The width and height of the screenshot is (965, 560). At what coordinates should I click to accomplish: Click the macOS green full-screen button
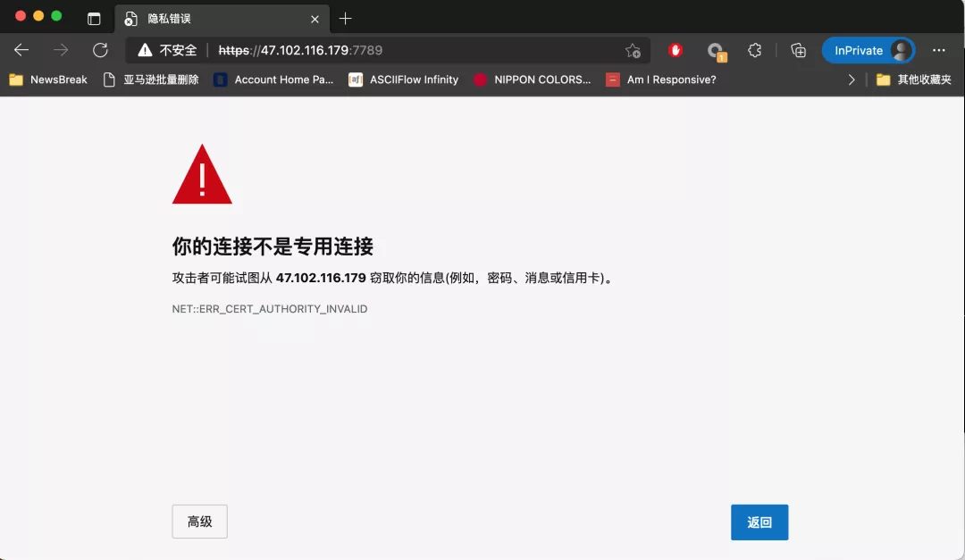pyautogui.click(x=56, y=16)
